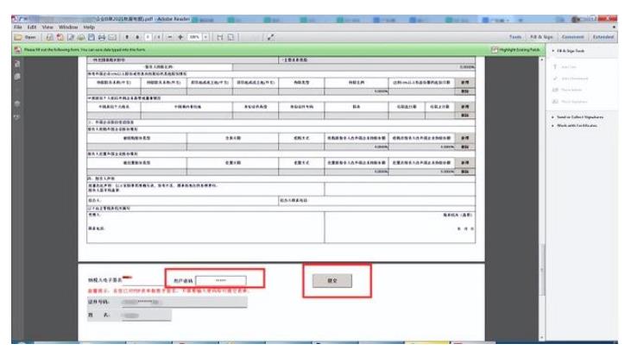Viewport: 644px width, 350px height.
Task: Zoom in using the plus icon
Action: click(180, 37)
